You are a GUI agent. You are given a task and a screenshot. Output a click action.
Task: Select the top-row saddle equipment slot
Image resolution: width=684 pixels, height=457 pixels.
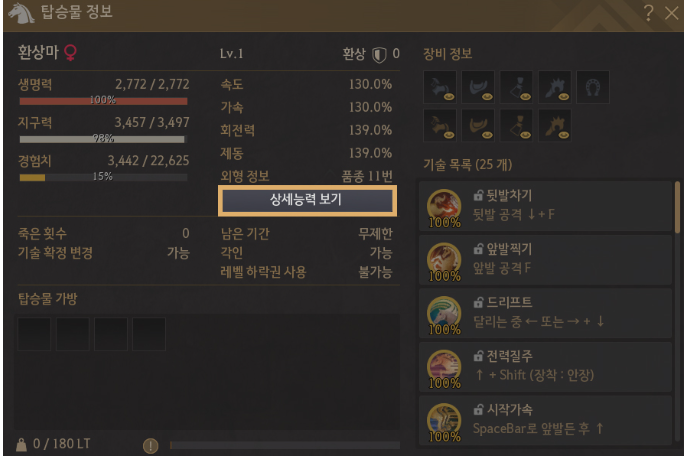pyautogui.click(x=478, y=87)
